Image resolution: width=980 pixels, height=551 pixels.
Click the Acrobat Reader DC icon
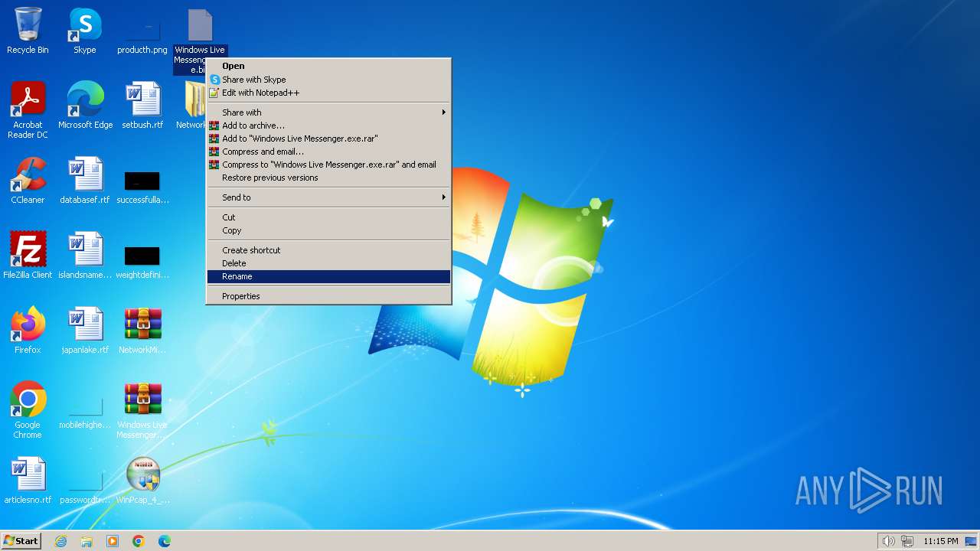pos(28,110)
